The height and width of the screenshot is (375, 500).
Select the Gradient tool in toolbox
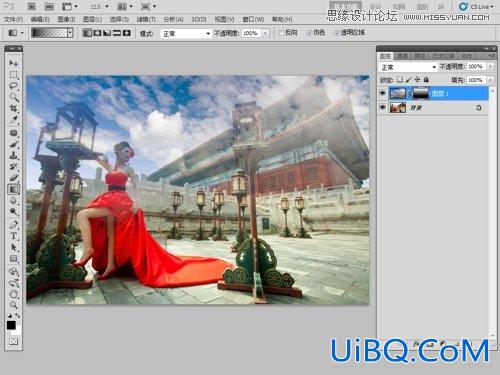click(14, 189)
